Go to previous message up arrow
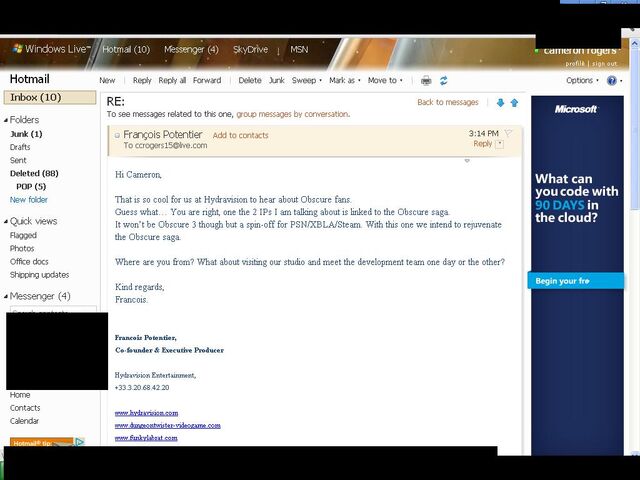640x480 pixels. [514, 102]
